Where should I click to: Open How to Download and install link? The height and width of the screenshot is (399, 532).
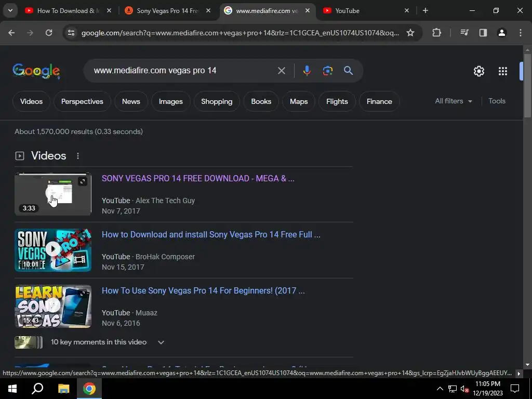point(211,235)
